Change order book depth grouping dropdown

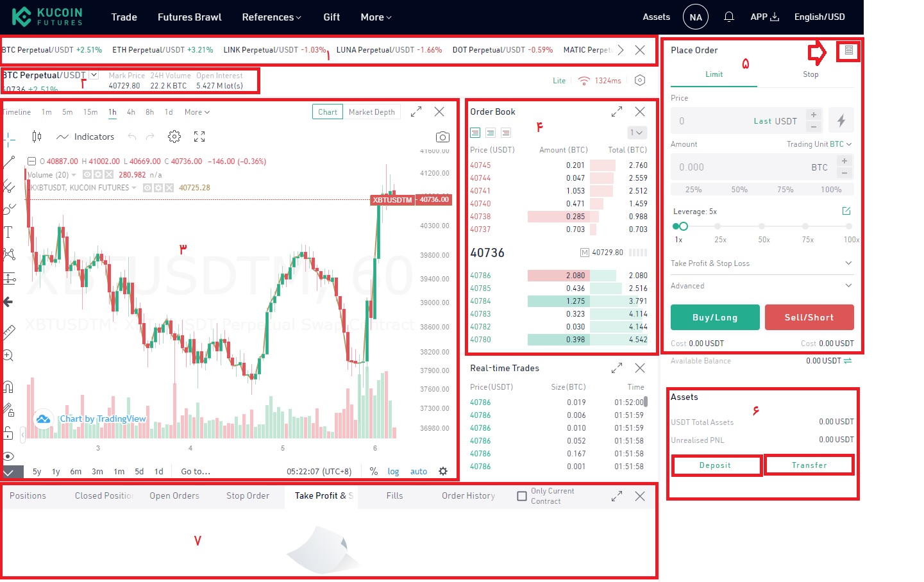point(636,133)
